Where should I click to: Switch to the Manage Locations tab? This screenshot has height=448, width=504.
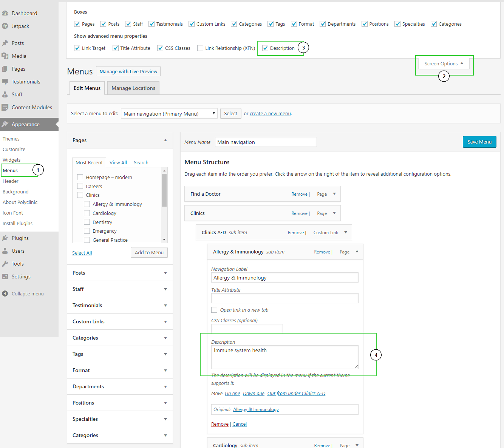tap(133, 88)
